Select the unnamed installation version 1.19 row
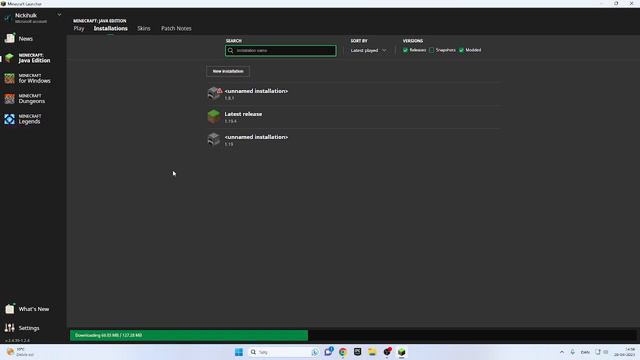 [354, 140]
